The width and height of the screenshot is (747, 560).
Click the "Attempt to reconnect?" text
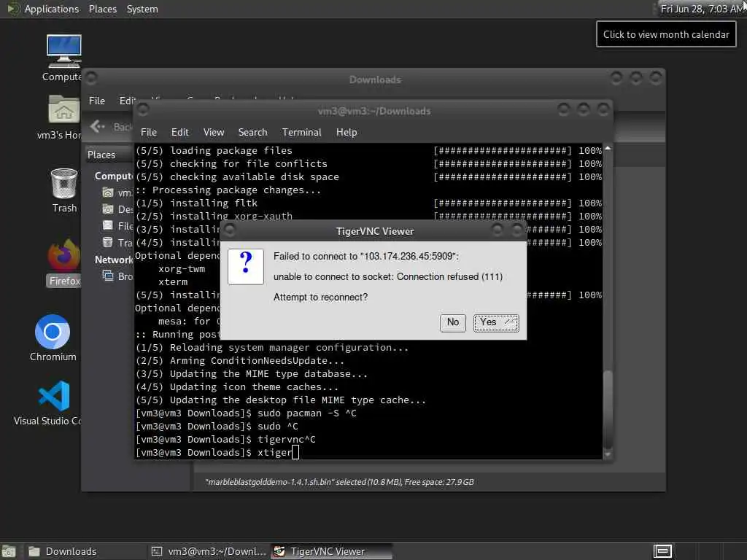click(321, 297)
